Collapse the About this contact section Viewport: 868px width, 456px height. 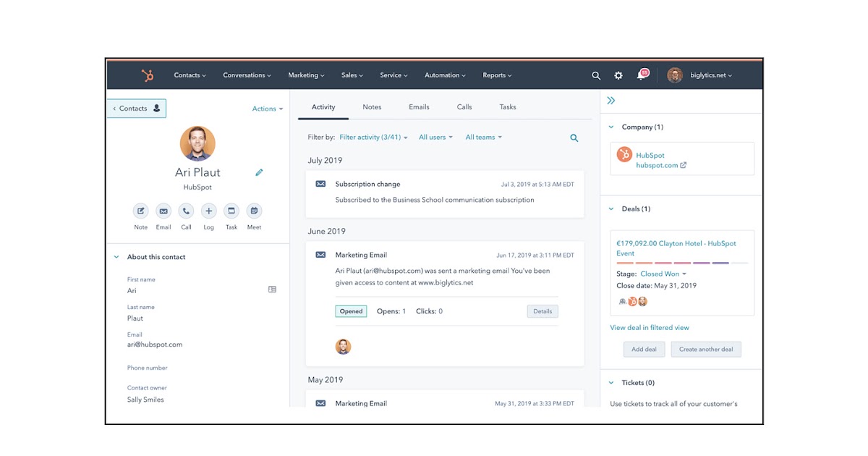click(116, 257)
